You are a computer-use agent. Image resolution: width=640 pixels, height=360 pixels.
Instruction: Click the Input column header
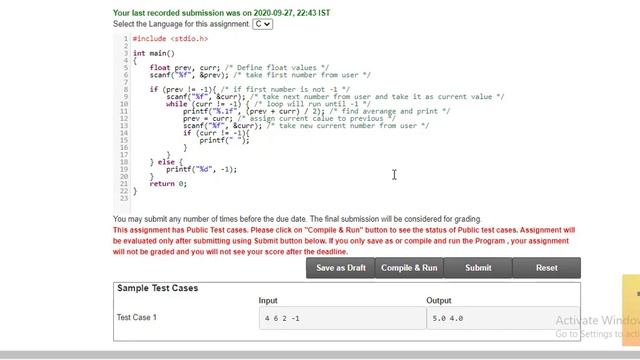(x=268, y=301)
